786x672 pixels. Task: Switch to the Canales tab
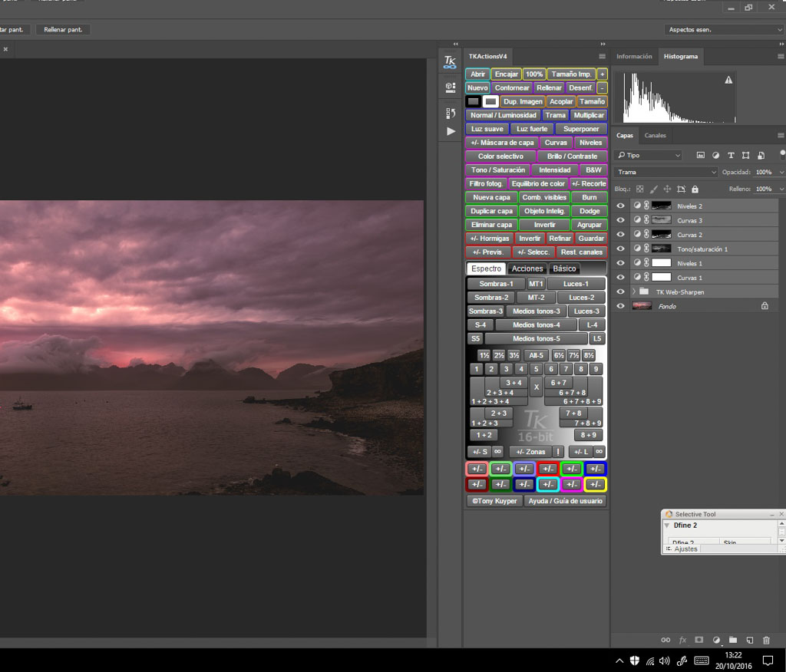pos(655,136)
